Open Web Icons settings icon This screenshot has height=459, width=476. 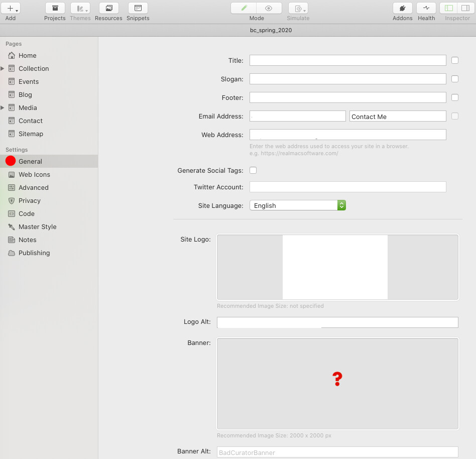coord(12,175)
